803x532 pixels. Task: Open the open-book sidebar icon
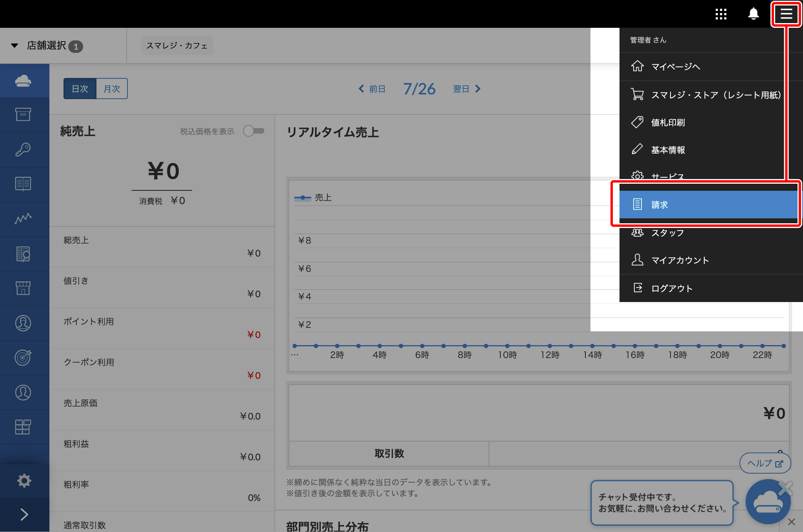pos(23,184)
